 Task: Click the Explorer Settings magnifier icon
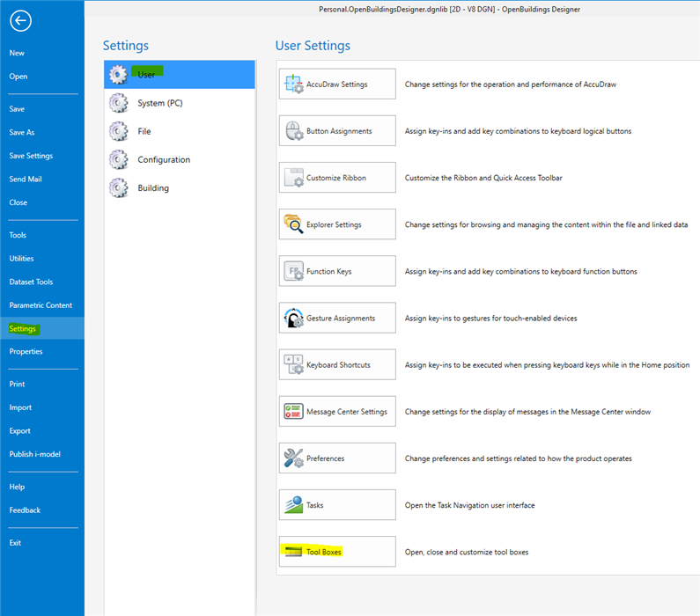tap(294, 224)
